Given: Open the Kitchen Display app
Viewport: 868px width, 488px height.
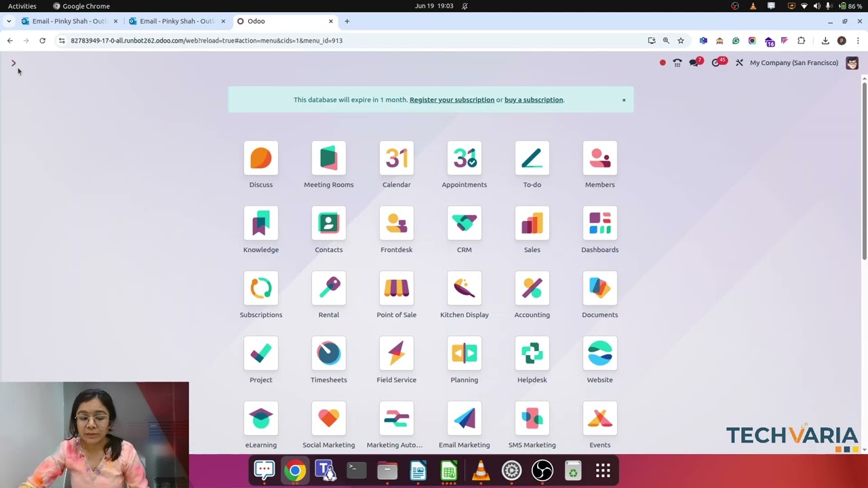Looking at the screenshot, I should pyautogui.click(x=465, y=289).
